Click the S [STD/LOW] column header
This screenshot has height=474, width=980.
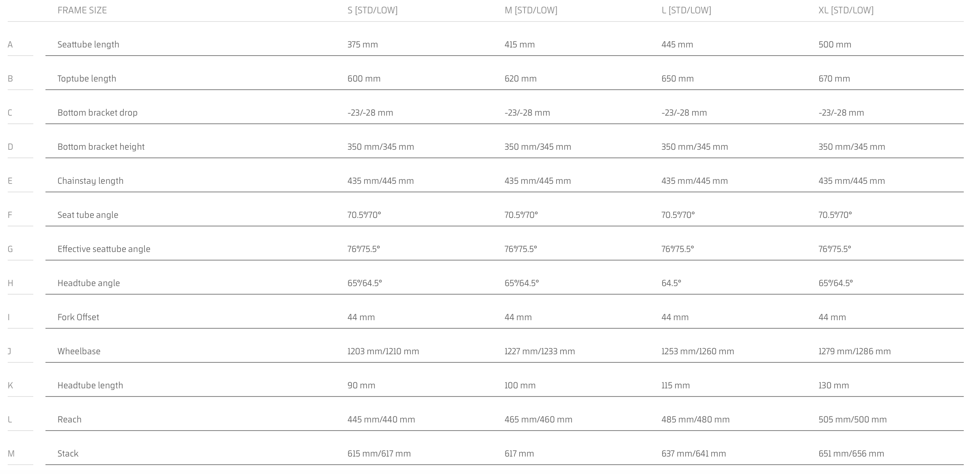pyautogui.click(x=372, y=11)
